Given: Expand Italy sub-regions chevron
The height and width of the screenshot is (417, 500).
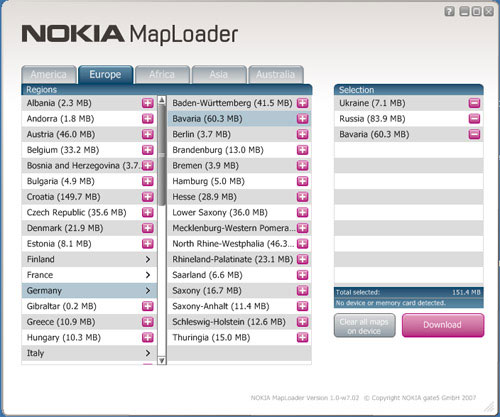Looking at the screenshot, I should coord(148,353).
